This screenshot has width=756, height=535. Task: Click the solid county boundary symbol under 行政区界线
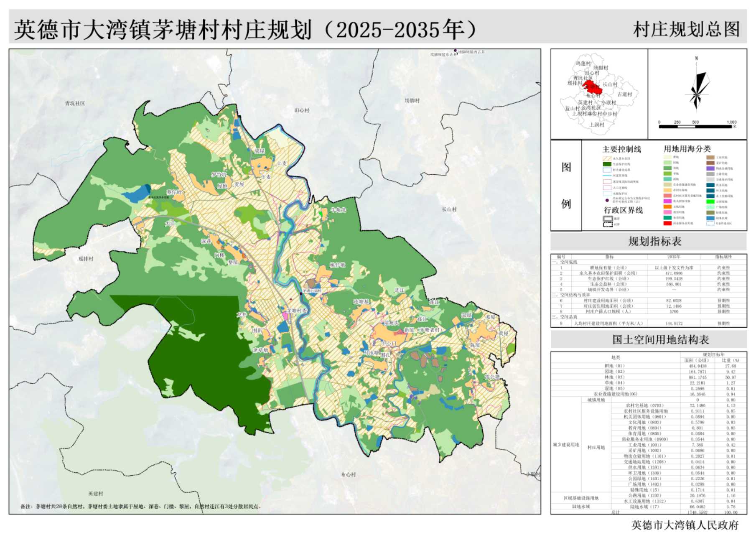pos(607,219)
